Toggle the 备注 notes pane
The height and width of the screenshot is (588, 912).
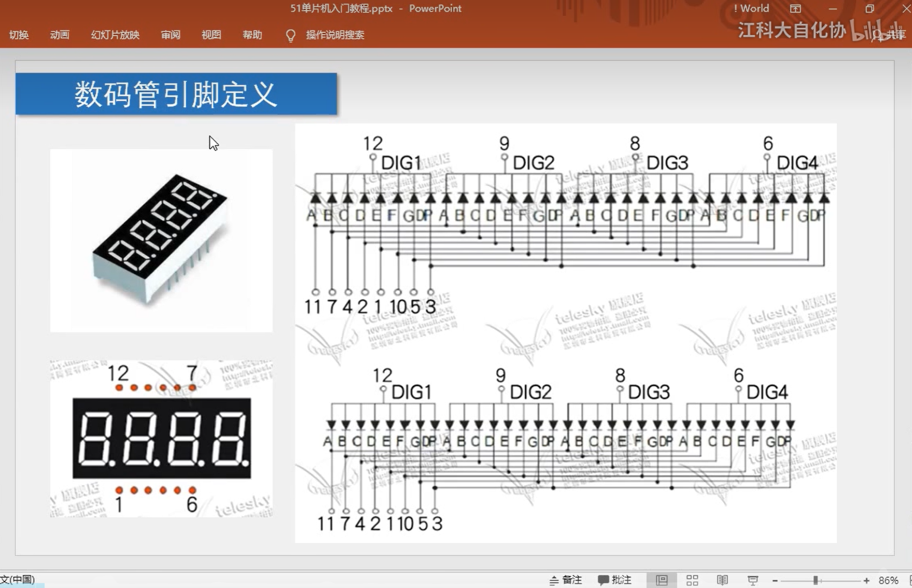pos(565,580)
